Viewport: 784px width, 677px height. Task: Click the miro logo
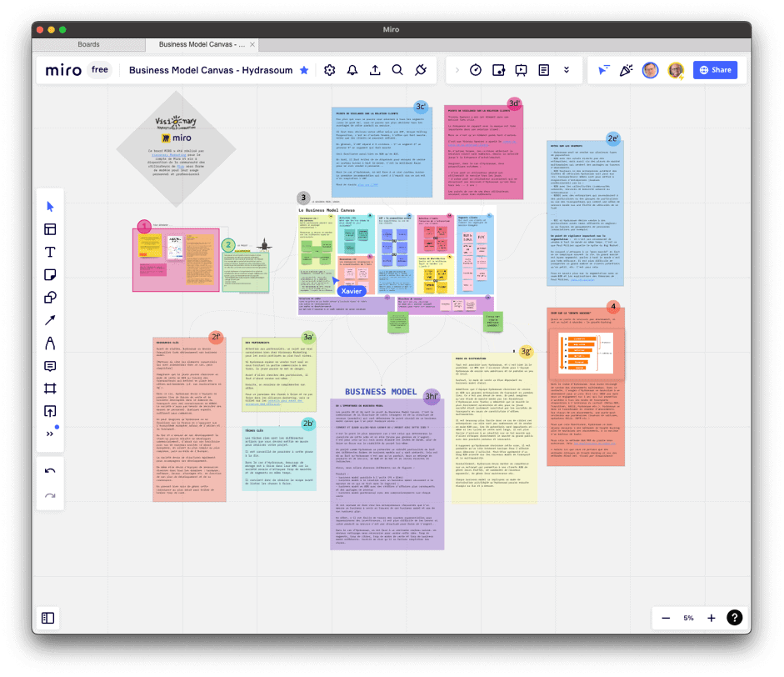(x=63, y=70)
